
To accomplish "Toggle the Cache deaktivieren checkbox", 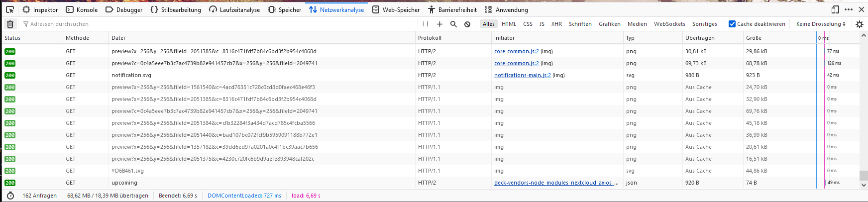I will tap(732, 24).
